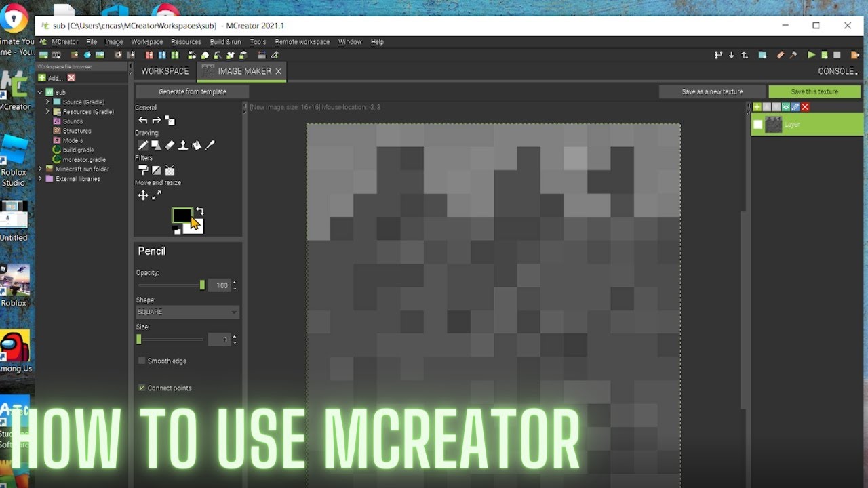Reset colors to default black and white

pos(178,231)
